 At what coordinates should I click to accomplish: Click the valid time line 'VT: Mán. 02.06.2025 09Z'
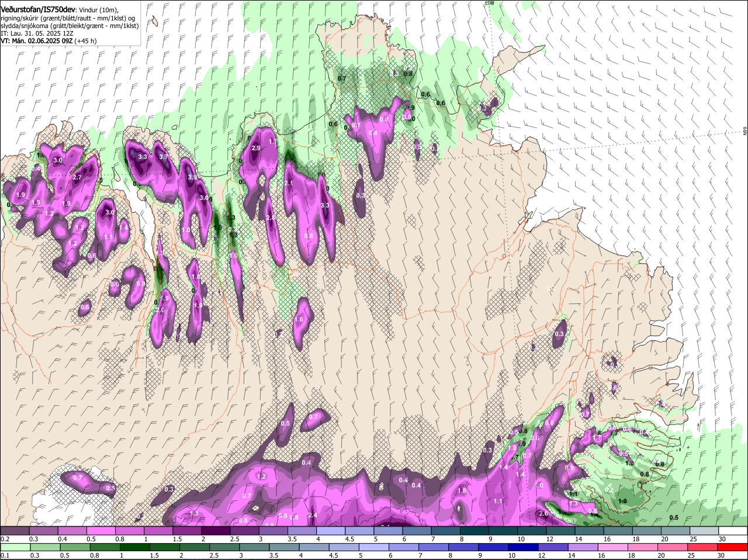(x=36, y=41)
